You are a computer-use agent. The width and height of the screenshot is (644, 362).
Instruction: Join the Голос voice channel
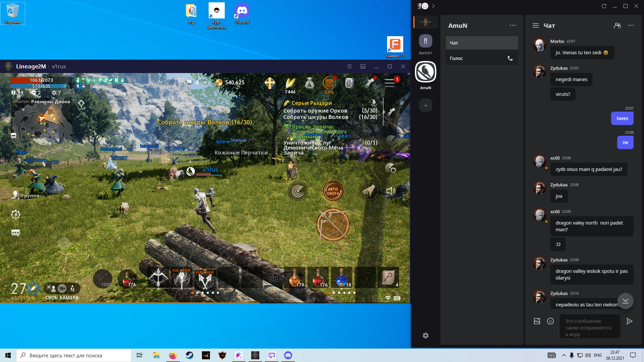pos(482,58)
